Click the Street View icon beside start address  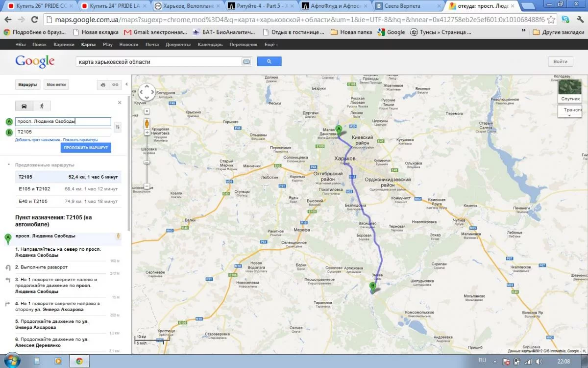[x=118, y=236]
